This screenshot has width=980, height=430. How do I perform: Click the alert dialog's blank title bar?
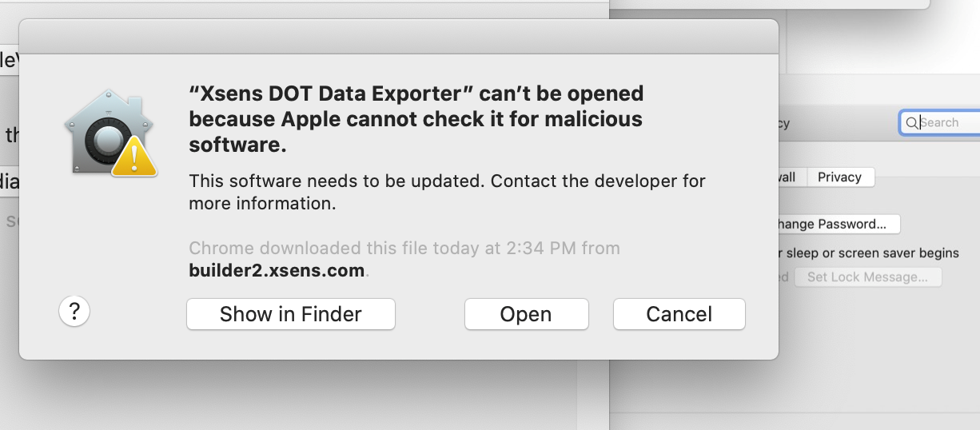(398, 37)
